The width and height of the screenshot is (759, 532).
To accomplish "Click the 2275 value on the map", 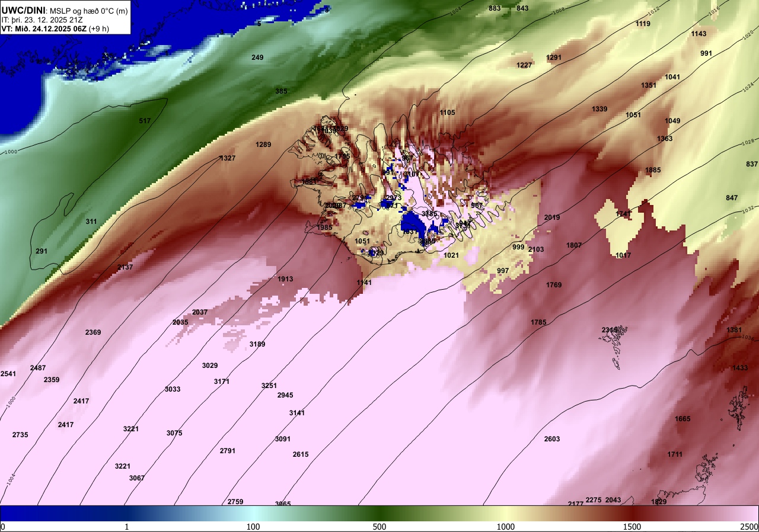I will click(x=594, y=500).
